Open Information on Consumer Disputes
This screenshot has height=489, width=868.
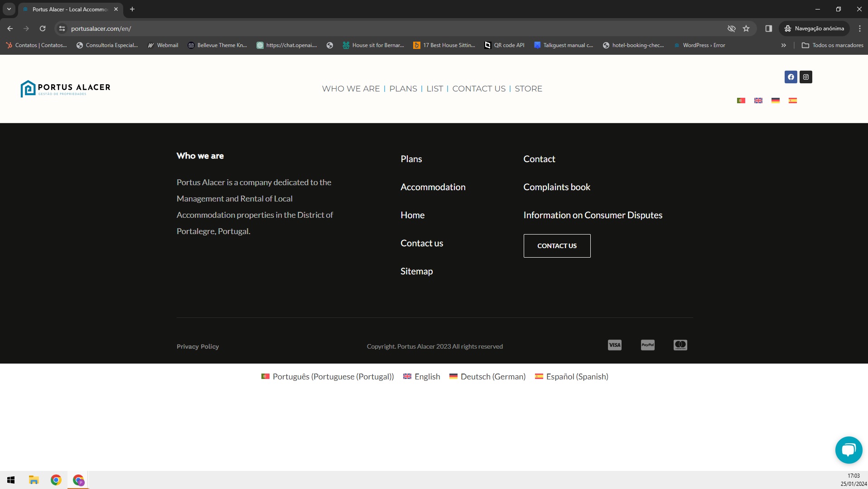click(x=593, y=215)
